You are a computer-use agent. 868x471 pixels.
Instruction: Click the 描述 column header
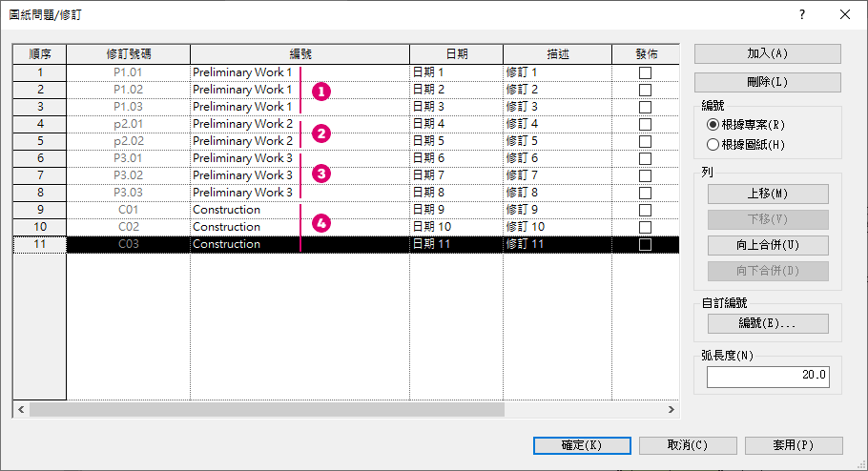557,54
